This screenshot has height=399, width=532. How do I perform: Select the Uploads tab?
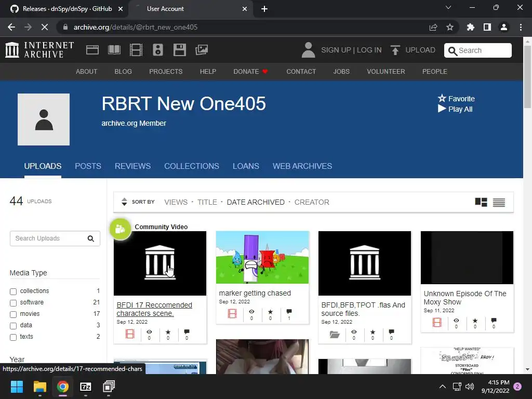tap(43, 166)
